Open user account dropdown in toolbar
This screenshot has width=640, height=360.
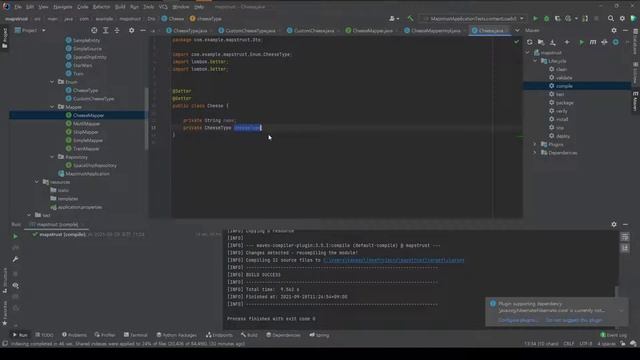[x=394, y=18]
